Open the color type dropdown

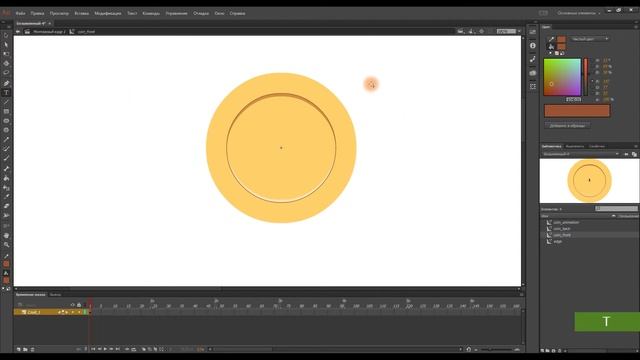(589, 39)
